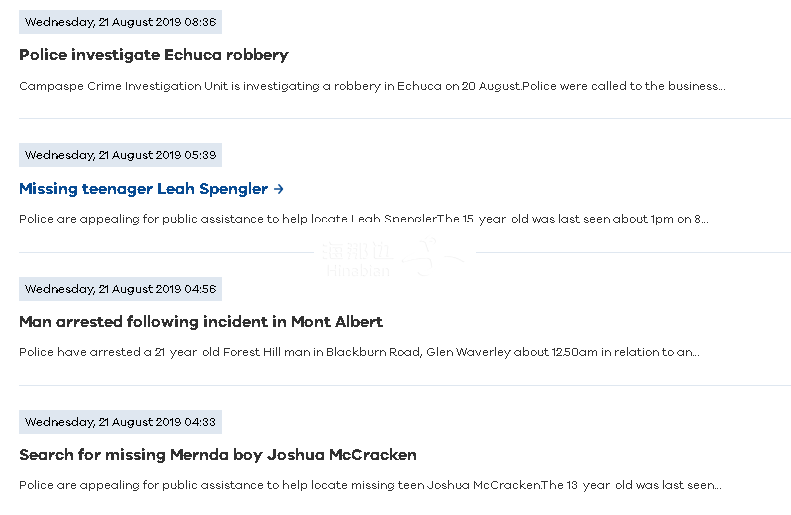Open Police investigate Echuca robbery article
791x515 pixels.
(x=154, y=55)
